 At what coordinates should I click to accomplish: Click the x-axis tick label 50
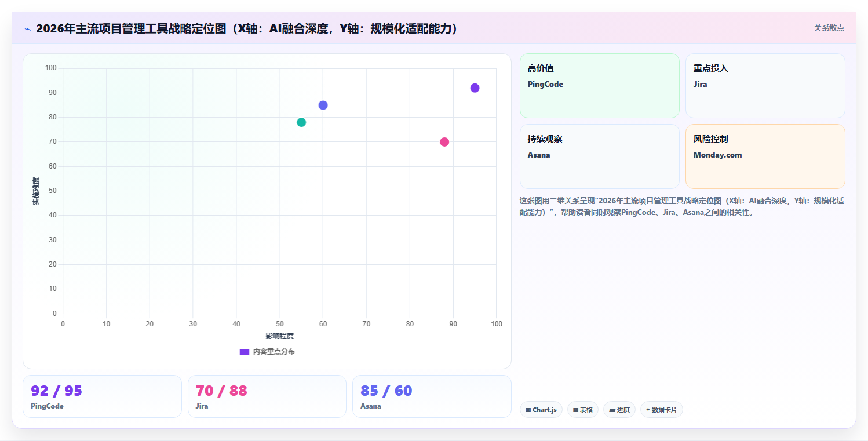click(x=279, y=323)
